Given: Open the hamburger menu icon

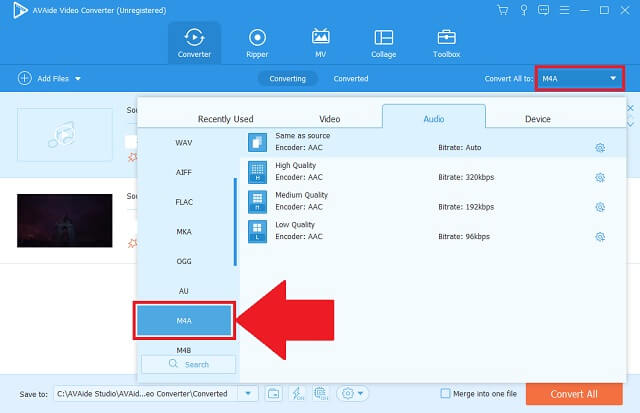Looking at the screenshot, I should [x=564, y=10].
